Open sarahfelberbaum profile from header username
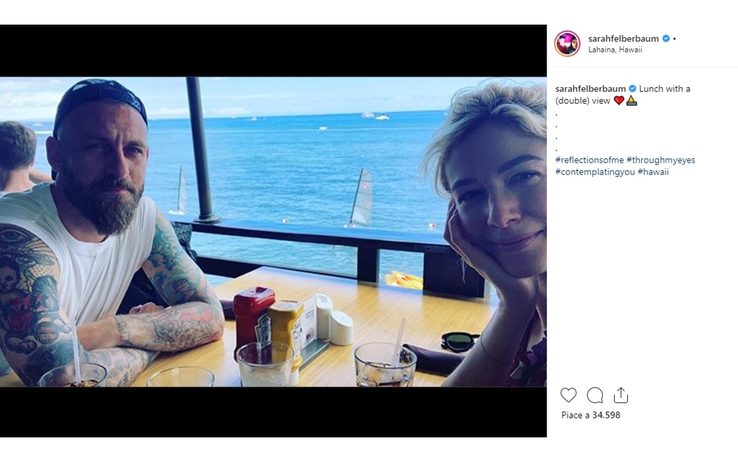Image resolution: width=738 pixels, height=462 pixels. coord(623,39)
